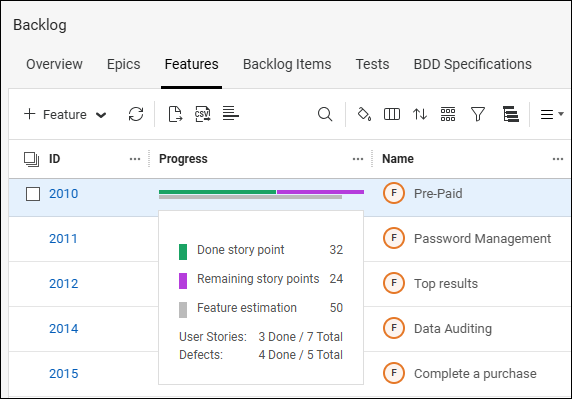Expand the Feature add dropdown arrow
Screen dimensions: 572x399
click(101, 115)
